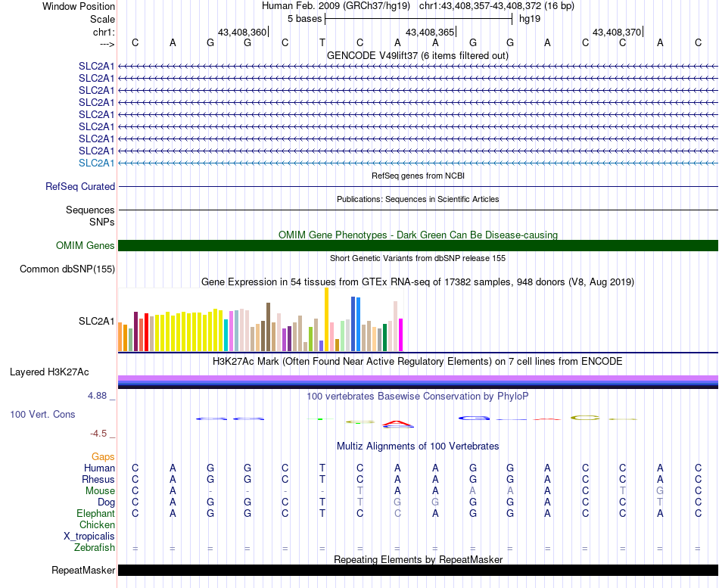Click the red A glyph in PhyloP track
This screenshot has width=719, height=588.
coord(397,423)
